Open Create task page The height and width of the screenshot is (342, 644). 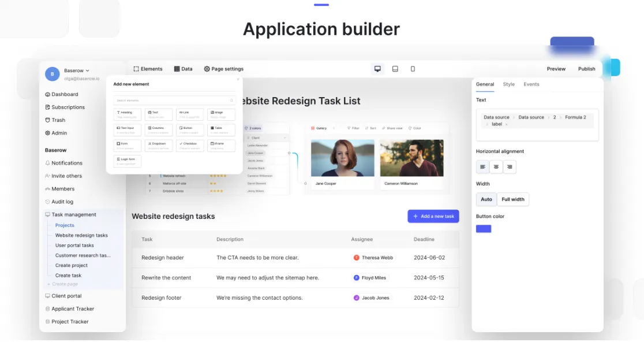tap(68, 276)
